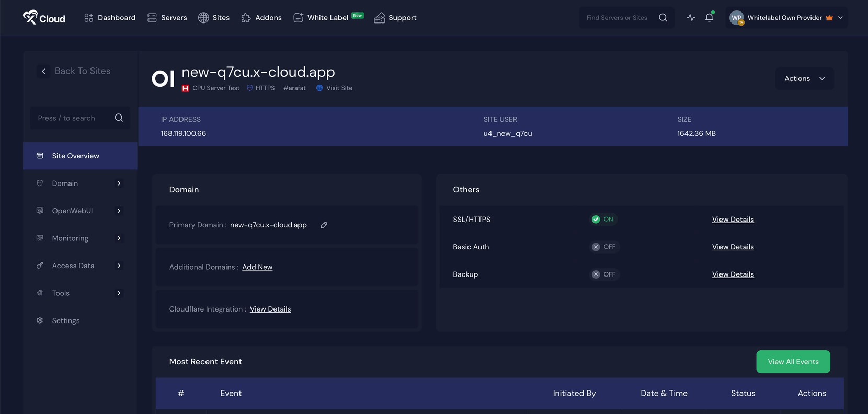This screenshot has width=868, height=414.
Task: Click the pencil icon to edit primary domain
Action: [324, 225]
